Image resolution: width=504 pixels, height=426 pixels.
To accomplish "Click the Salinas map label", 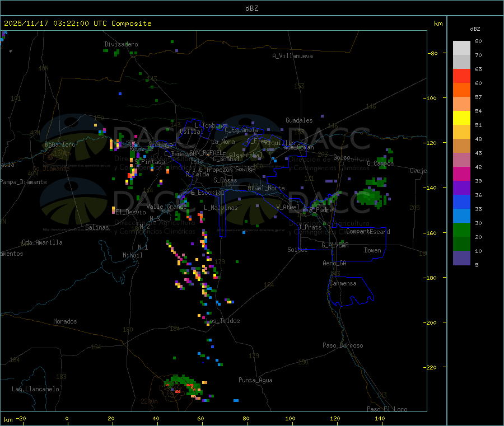I will pos(97,227).
